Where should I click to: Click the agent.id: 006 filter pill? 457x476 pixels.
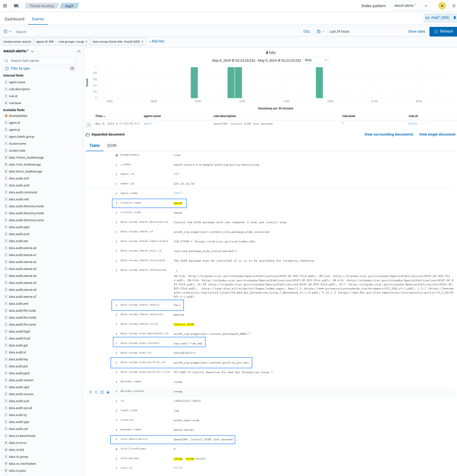(45, 42)
